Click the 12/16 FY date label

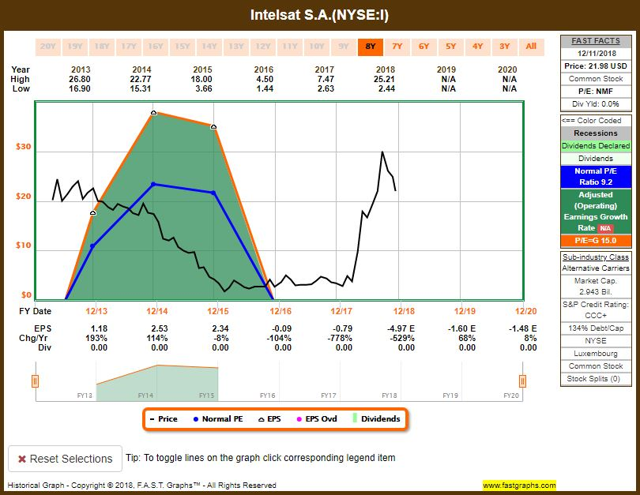click(x=280, y=311)
